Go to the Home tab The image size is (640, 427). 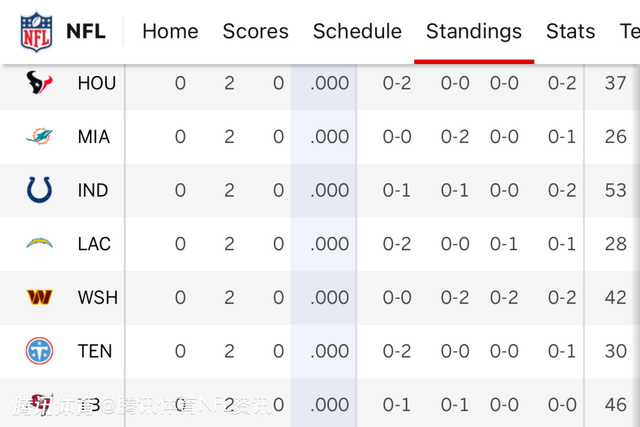click(170, 31)
